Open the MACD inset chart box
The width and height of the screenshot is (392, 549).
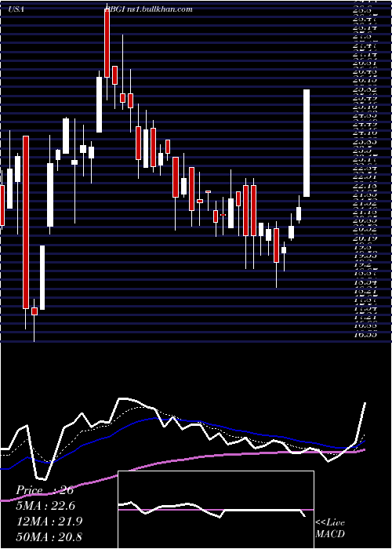point(216,510)
